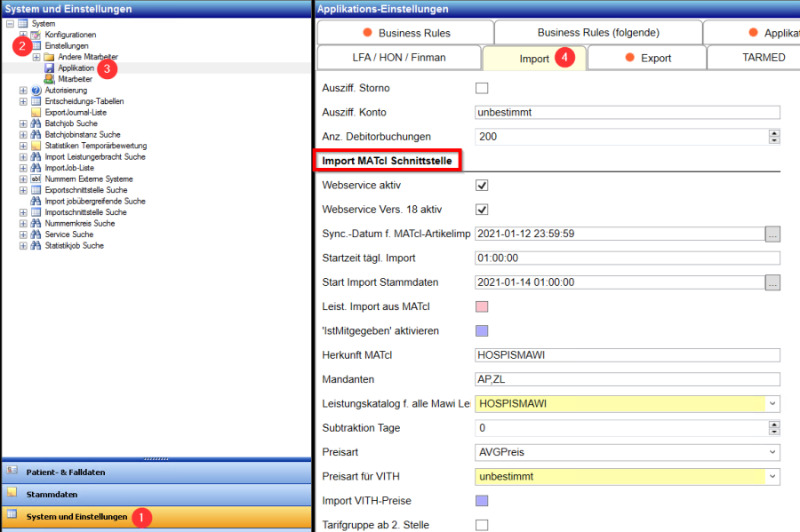The height and width of the screenshot is (532, 800).
Task: Select the Import tab
Action: pos(534,58)
